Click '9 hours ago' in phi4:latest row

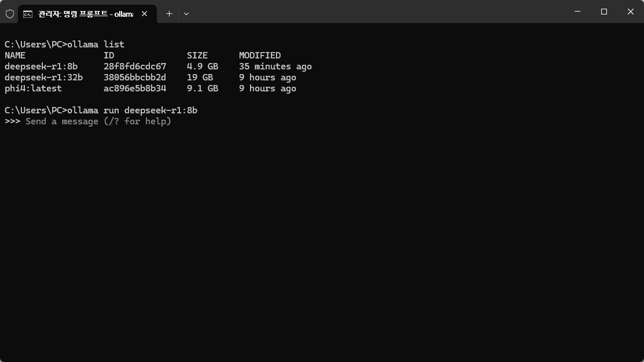click(267, 88)
